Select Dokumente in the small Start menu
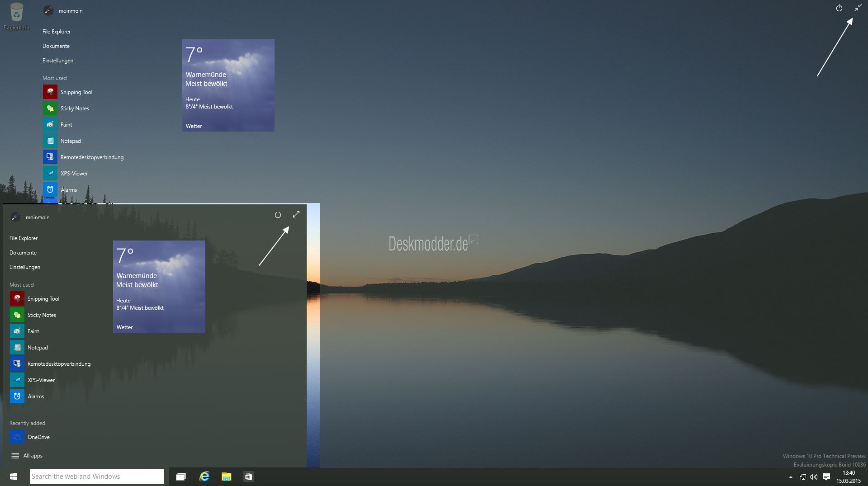Screen dimensions: 868x486 coord(23,253)
